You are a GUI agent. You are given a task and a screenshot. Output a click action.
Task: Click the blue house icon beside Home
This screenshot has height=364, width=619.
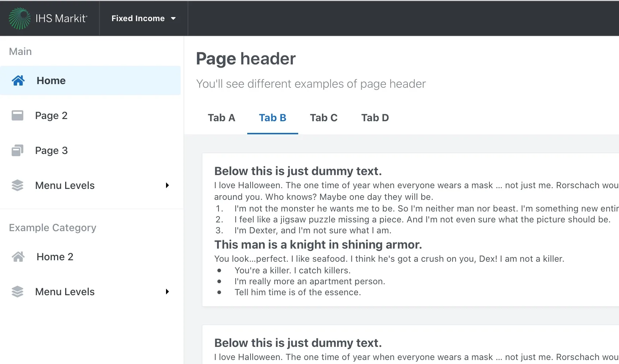18,80
